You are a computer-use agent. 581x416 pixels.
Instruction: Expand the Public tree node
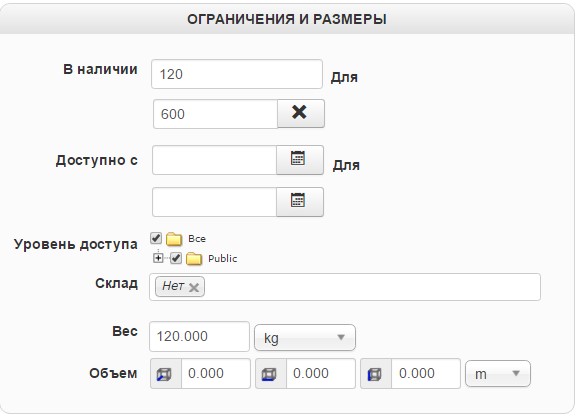click(x=158, y=258)
